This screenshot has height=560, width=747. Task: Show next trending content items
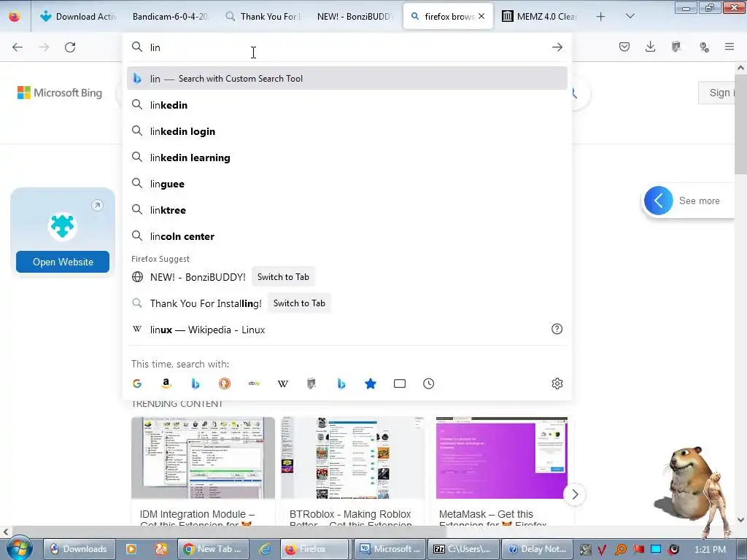click(575, 494)
